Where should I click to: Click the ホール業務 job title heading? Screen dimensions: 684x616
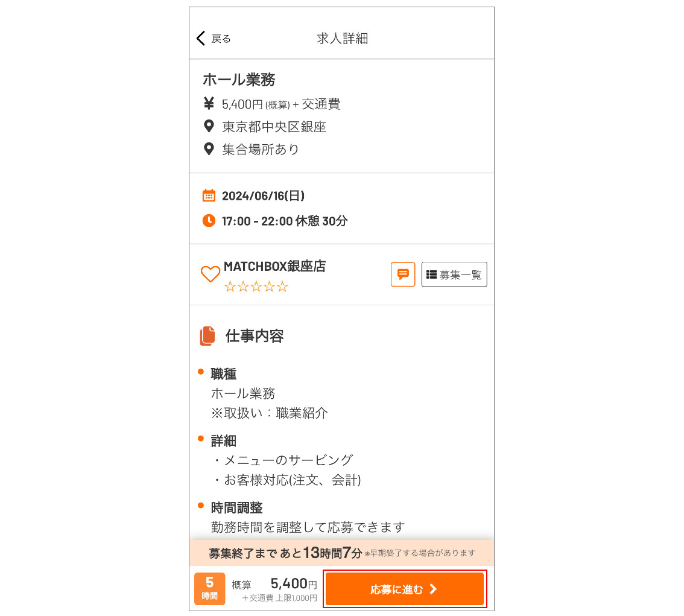pyautogui.click(x=239, y=80)
